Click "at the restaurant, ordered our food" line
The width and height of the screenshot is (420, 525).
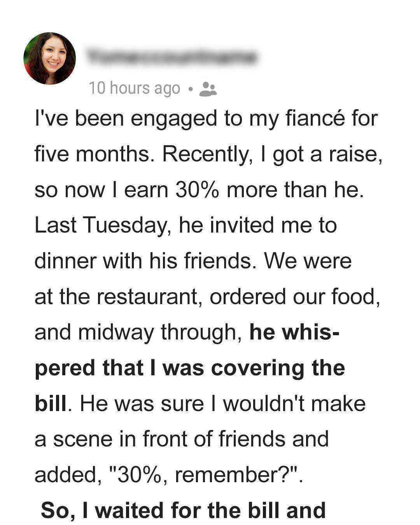point(207,296)
